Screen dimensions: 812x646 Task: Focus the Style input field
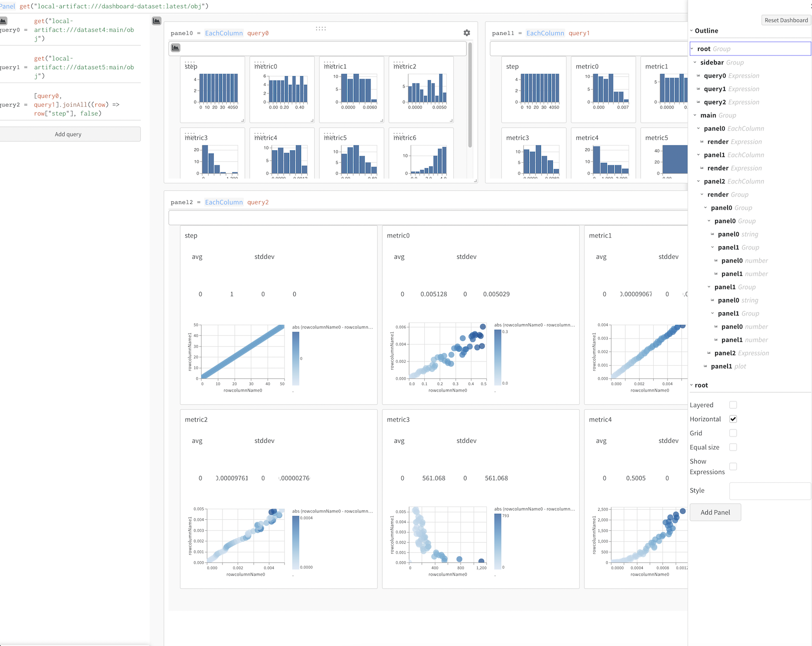770,491
